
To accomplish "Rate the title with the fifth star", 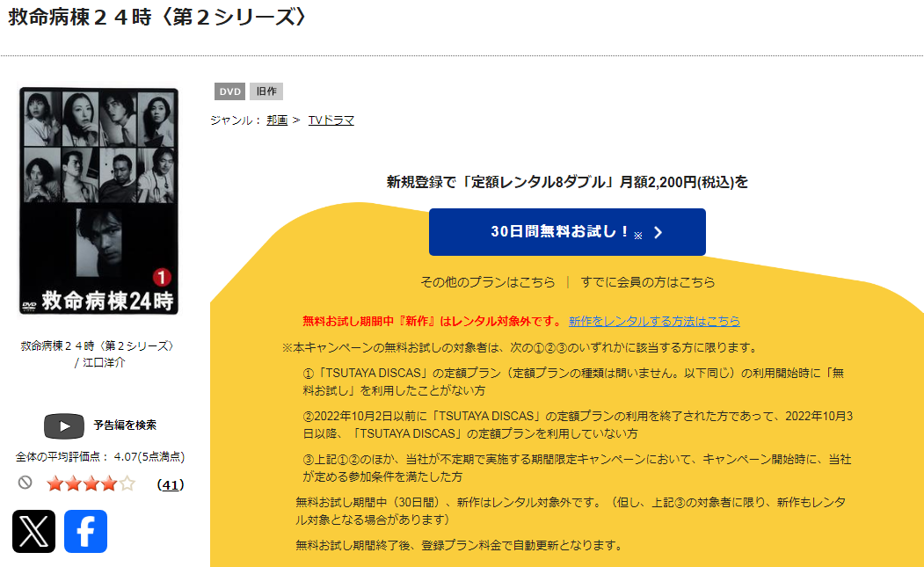I will tap(127, 483).
